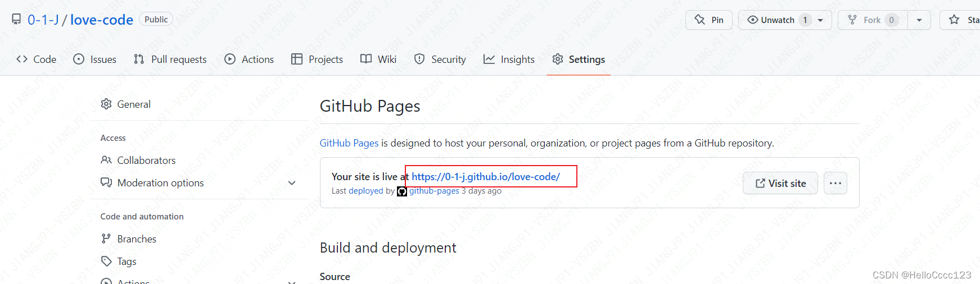The width and height of the screenshot is (980, 284).
Task: Click the Tags label icon
Action: pos(106,261)
